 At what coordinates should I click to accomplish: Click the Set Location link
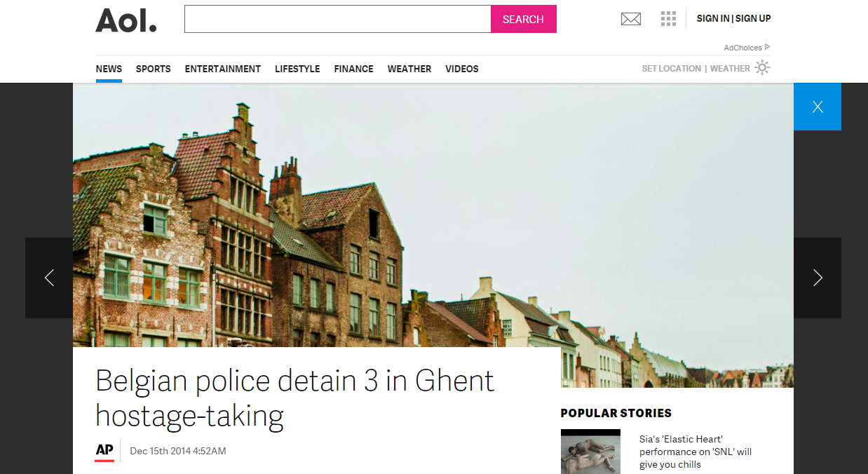(x=672, y=68)
